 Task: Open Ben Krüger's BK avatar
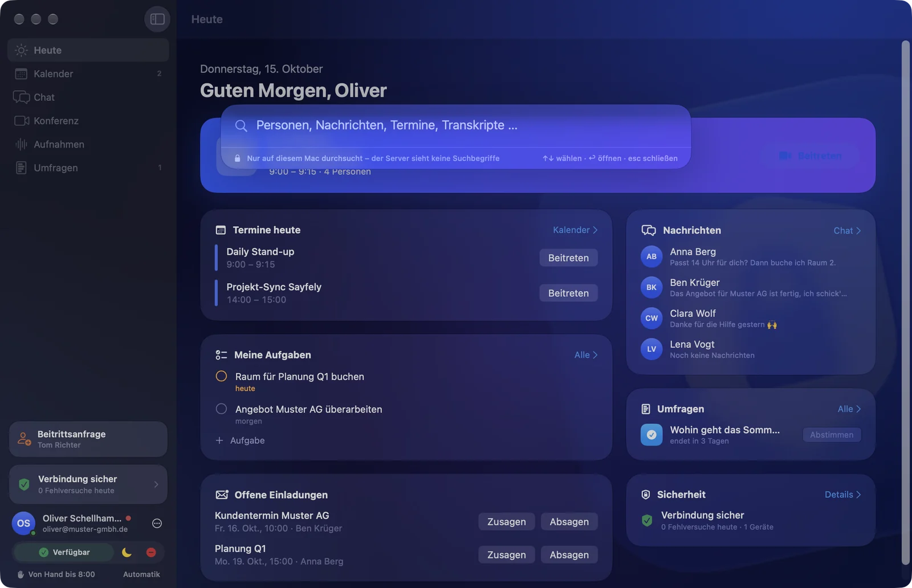(652, 287)
